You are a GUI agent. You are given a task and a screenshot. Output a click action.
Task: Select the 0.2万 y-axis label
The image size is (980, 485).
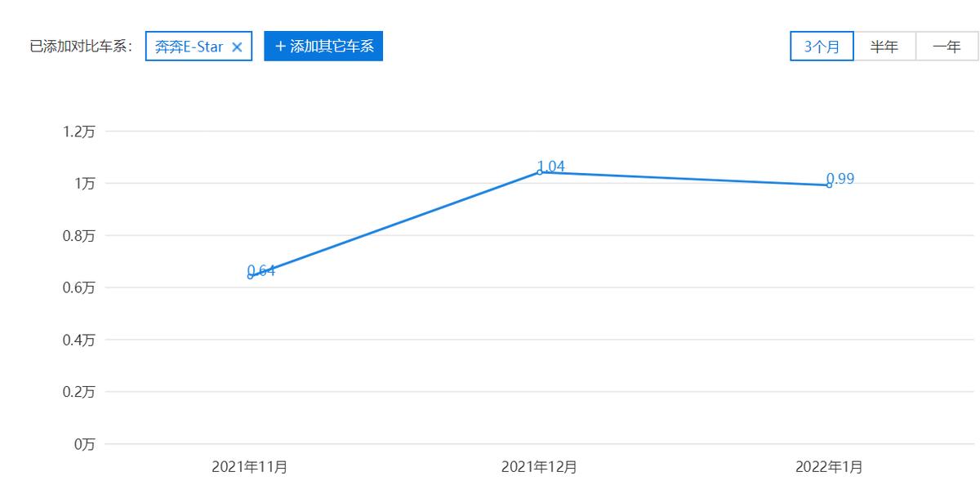click(79, 392)
